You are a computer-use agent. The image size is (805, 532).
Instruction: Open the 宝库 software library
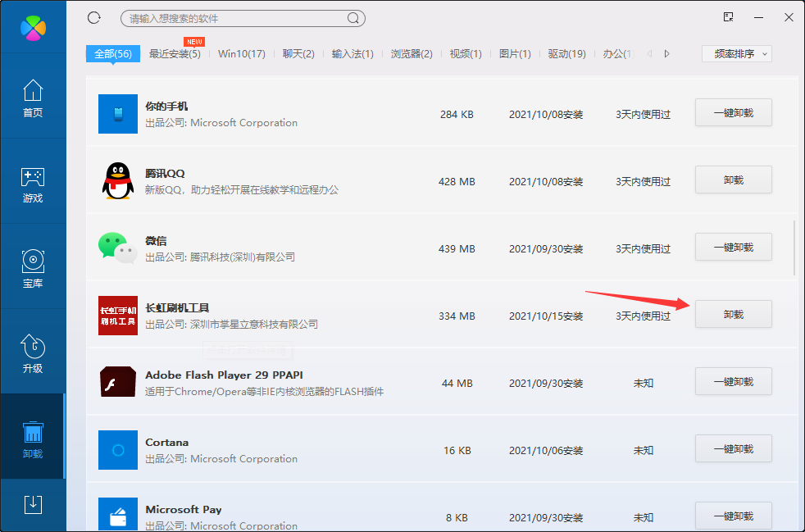tap(33, 269)
